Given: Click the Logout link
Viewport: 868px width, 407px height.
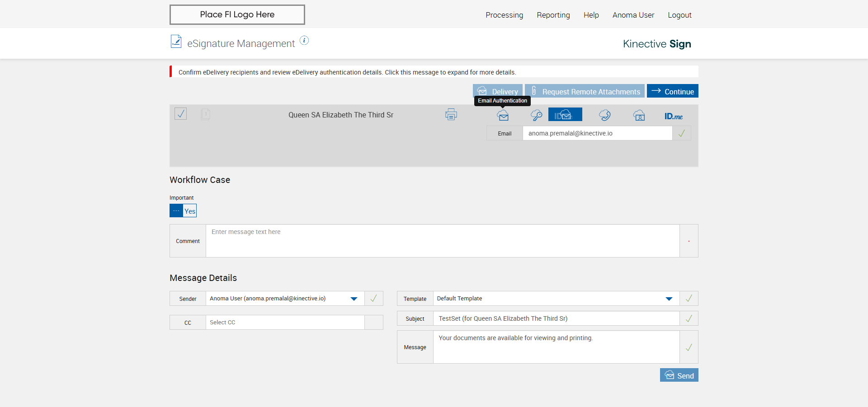Looking at the screenshot, I should click(679, 15).
